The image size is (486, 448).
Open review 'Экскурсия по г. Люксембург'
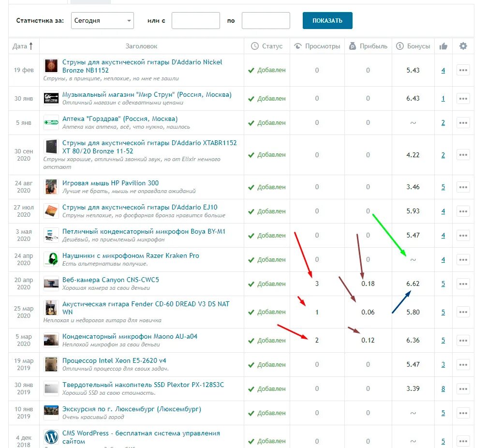pyautogui.click(x=132, y=409)
